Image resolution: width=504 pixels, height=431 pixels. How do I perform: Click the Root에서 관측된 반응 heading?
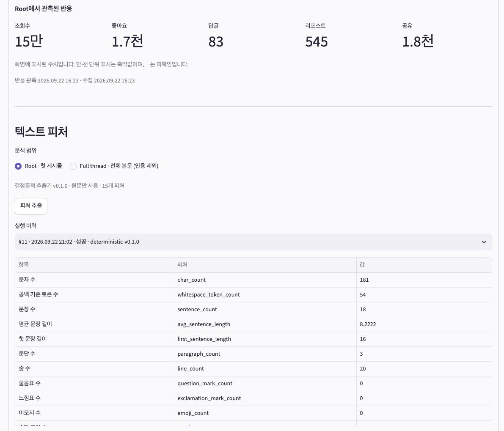click(x=44, y=9)
